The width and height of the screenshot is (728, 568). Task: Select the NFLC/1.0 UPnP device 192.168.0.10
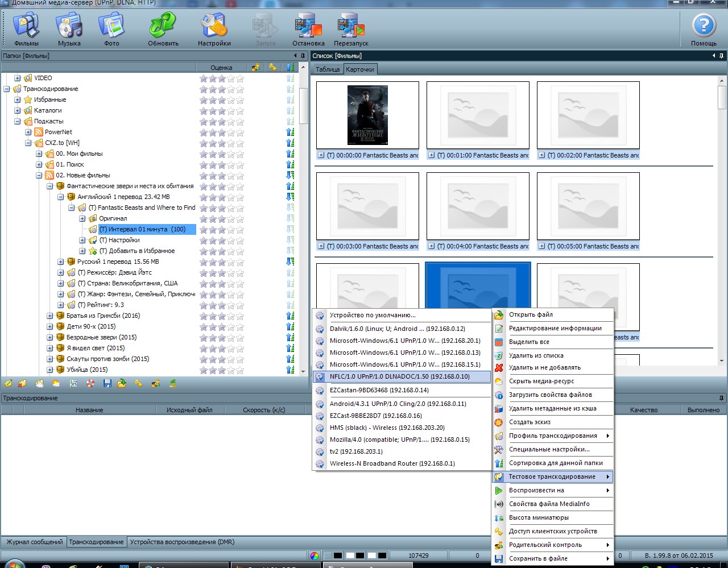[399, 376]
